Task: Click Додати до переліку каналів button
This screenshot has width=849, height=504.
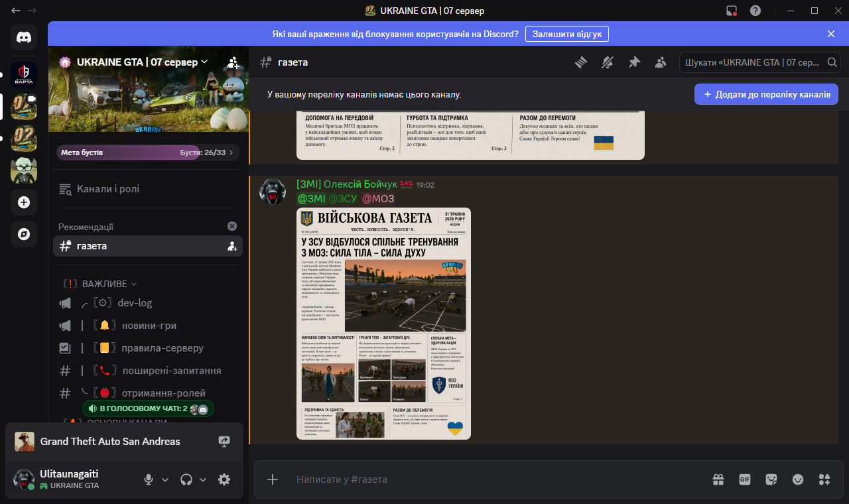Action: pos(766,94)
